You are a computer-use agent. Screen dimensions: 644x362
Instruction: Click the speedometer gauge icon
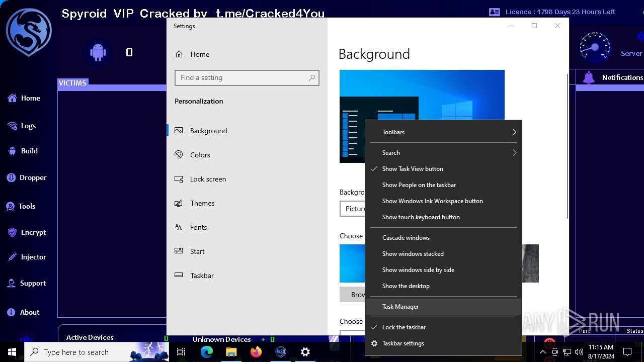[x=595, y=48]
